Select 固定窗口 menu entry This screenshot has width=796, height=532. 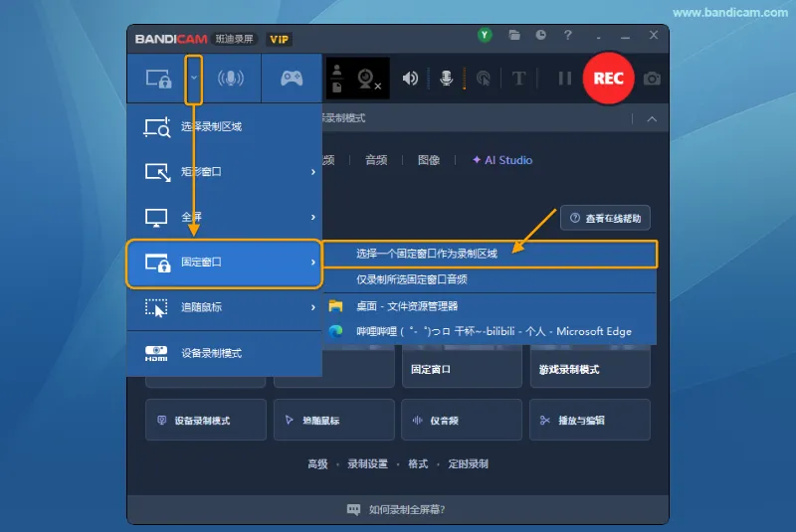click(x=225, y=263)
